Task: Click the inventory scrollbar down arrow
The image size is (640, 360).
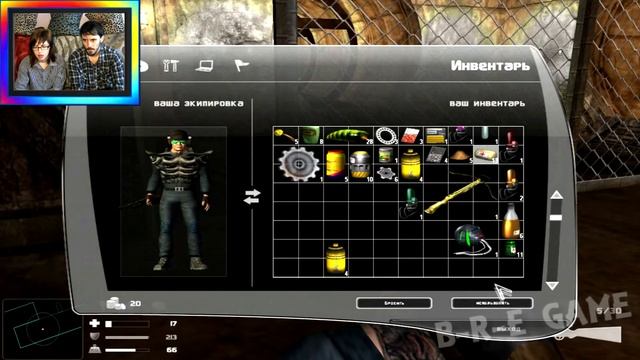Action: [x=552, y=286]
